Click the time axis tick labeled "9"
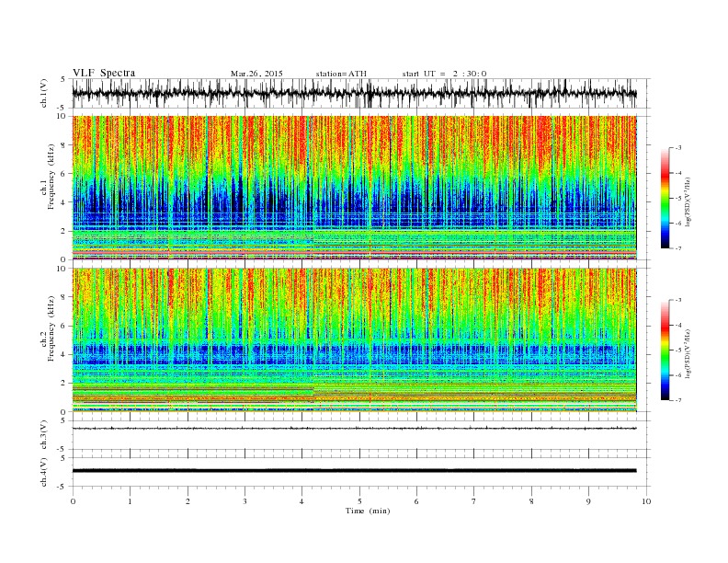Screen dimensions: 728x563 click(x=588, y=501)
